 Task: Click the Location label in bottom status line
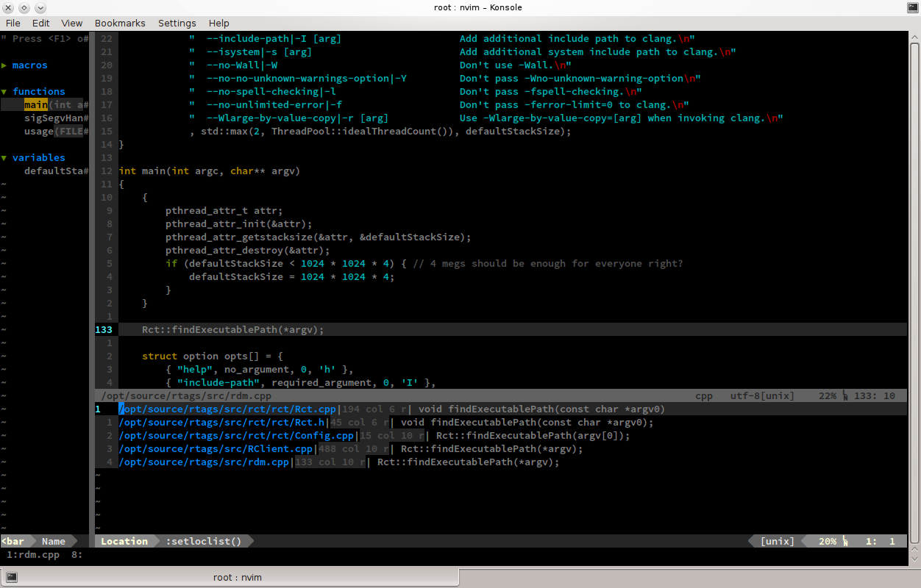point(124,542)
